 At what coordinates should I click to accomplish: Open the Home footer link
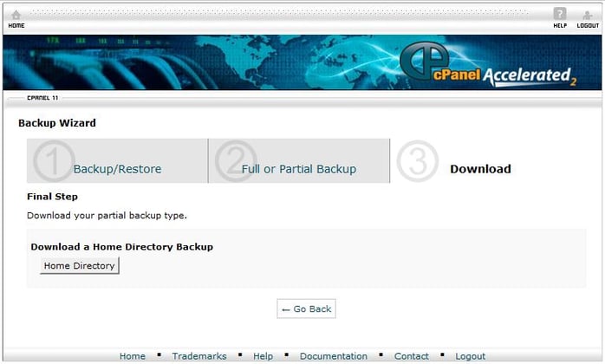point(133,356)
